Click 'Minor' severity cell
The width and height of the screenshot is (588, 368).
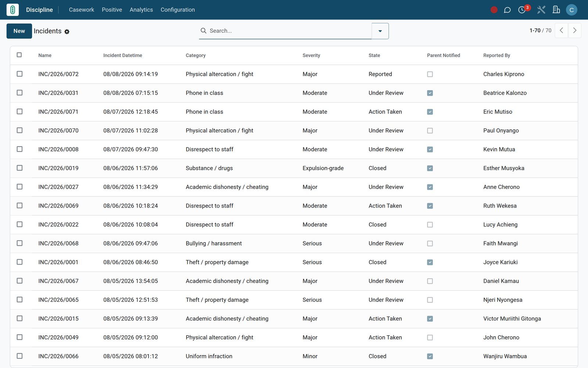(310, 356)
